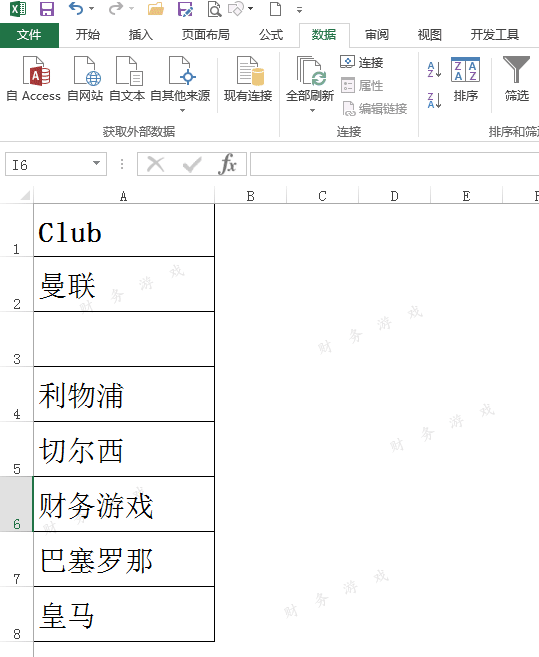Select cell containing 利物浦
The height and width of the screenshot is (657, 539).
[x=124, y=394]
